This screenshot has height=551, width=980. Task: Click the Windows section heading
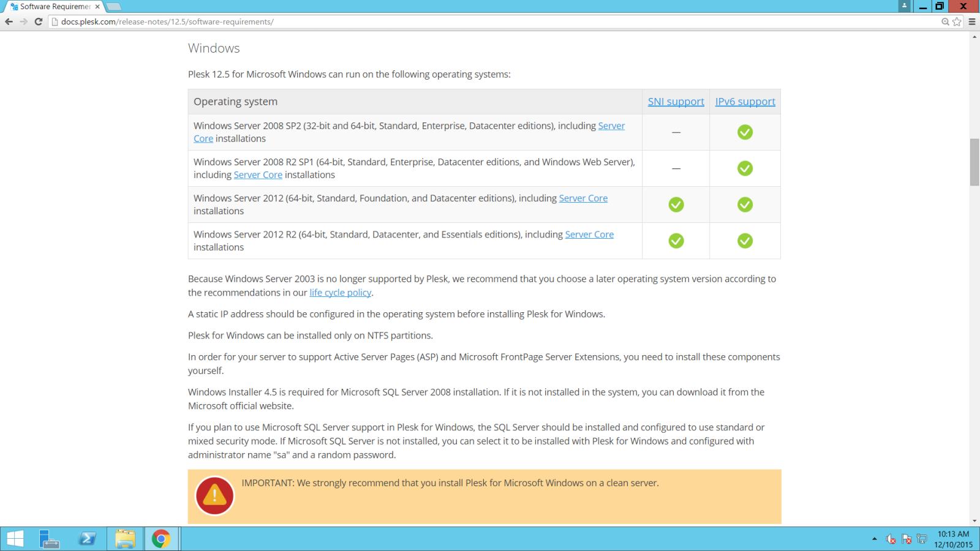(x=214, y=48)
